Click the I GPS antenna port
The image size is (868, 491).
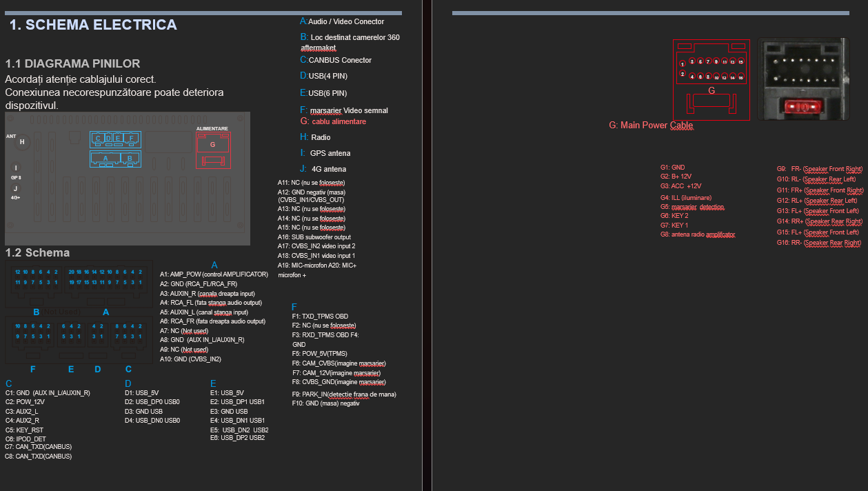coord(16,168)
